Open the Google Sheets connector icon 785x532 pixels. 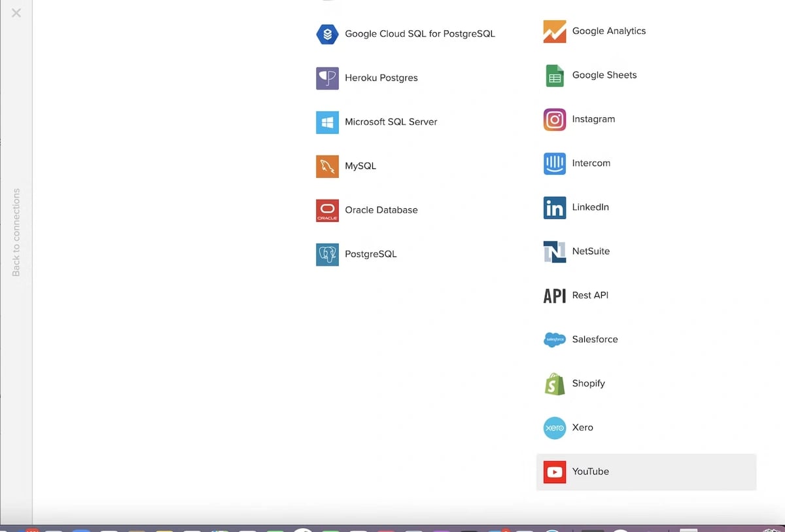point(555,75)
